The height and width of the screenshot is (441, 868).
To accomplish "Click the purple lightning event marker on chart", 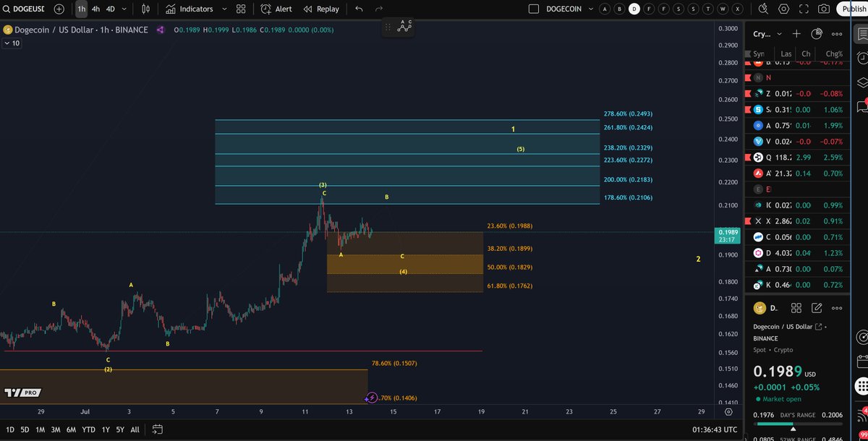I will (371, 397).
